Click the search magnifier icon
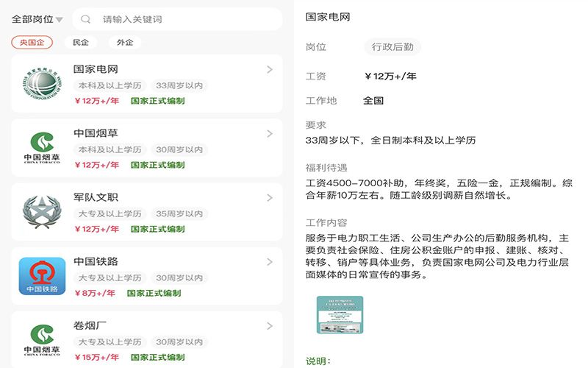Viewport: 588px width, 368px height. tap(85, 19)
